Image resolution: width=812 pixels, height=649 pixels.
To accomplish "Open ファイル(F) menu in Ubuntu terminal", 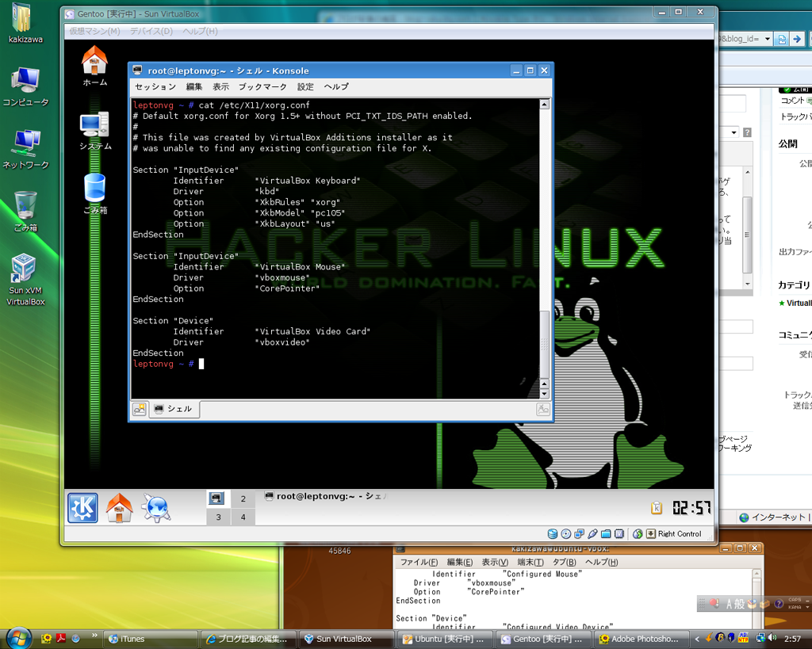I will click(x=419, y=562).
